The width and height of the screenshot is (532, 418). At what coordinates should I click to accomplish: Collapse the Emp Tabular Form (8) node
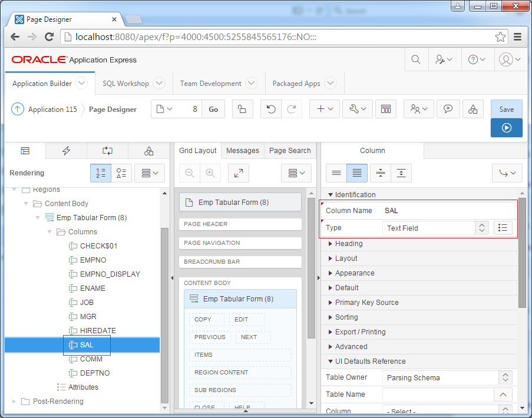(38, 218)
